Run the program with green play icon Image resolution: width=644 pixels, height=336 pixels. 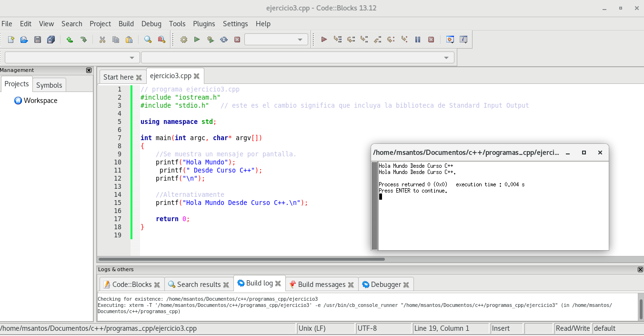(x=197, y=40)
